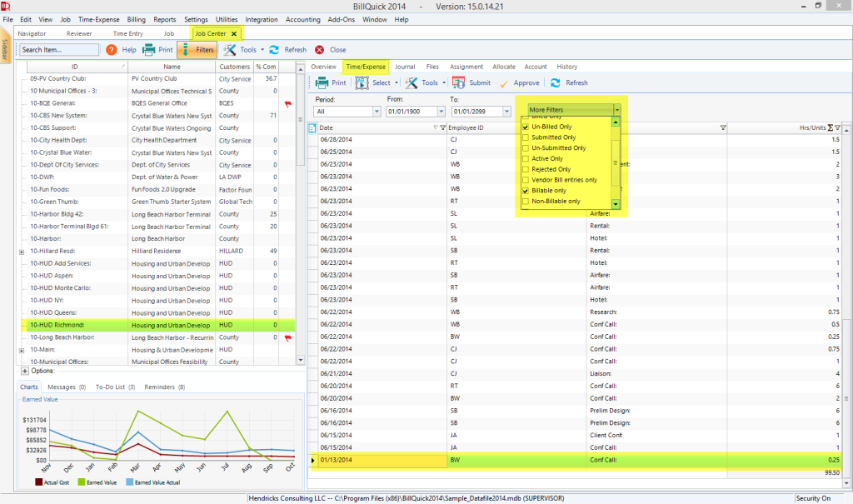853x504 pixels.
Task: Check Non-Billable only filter
Action: 526,202
